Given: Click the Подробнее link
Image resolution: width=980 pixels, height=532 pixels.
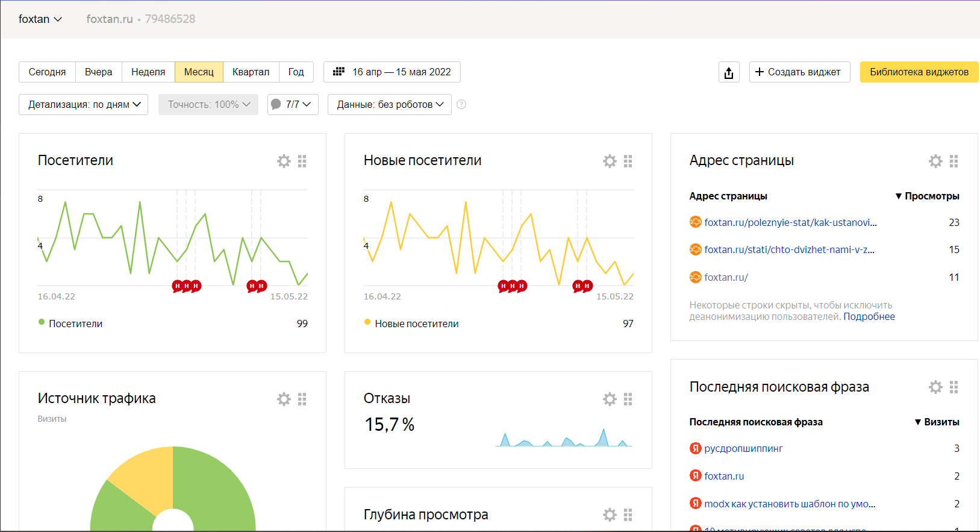Looking at the screenshot, I should pos(869,317).
